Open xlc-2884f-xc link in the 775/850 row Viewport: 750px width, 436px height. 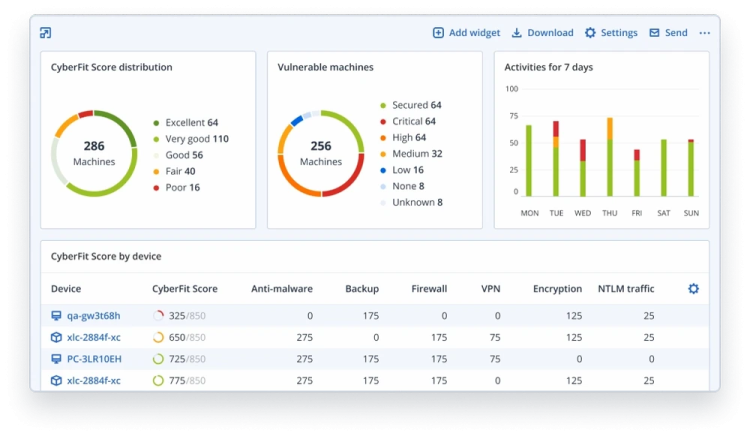pos(94,381)
